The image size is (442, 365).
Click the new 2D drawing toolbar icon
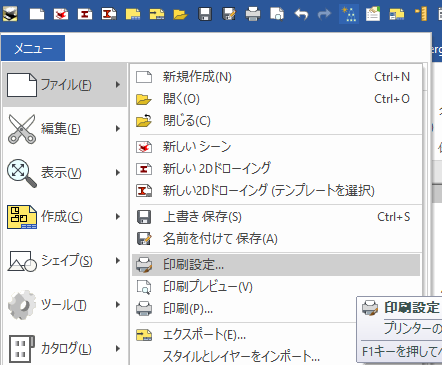85,14
